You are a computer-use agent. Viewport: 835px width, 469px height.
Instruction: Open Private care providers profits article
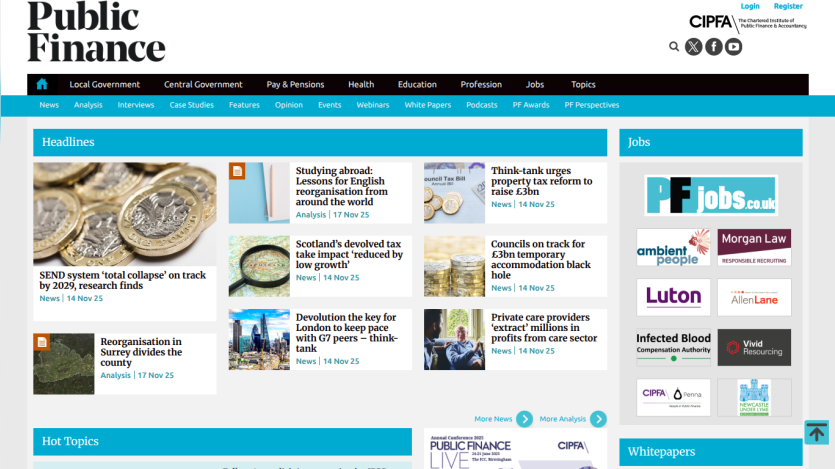pyautogui.click(x=544, y=327)
